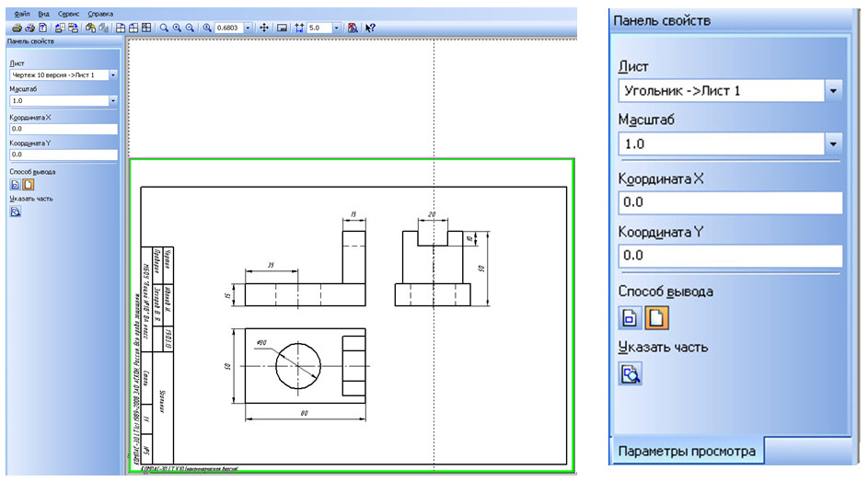Click the third page-grid layout icon
The height and width of the screenshot is (481, 868).
146,28
